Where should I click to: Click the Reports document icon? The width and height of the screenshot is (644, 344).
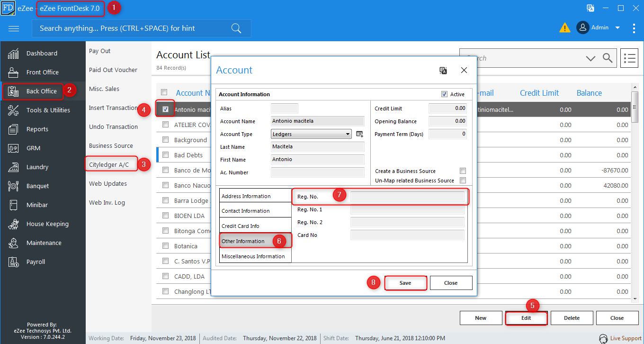point(13,129)
